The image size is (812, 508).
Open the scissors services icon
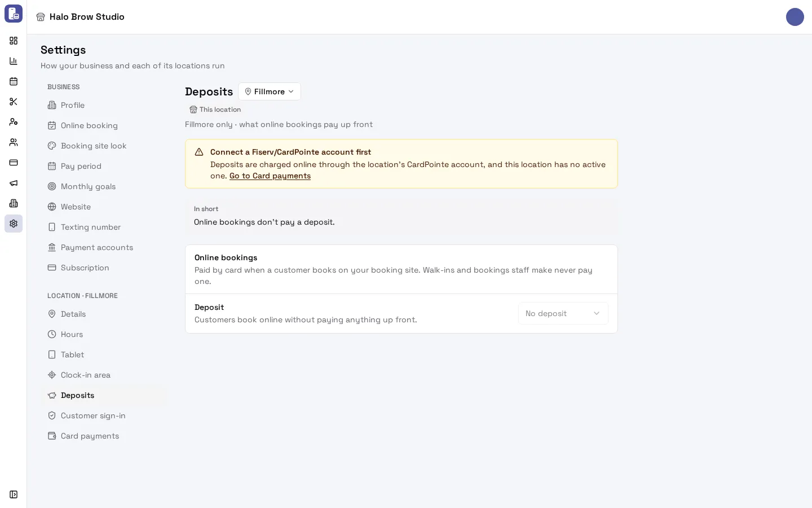(x=14, y=102)
